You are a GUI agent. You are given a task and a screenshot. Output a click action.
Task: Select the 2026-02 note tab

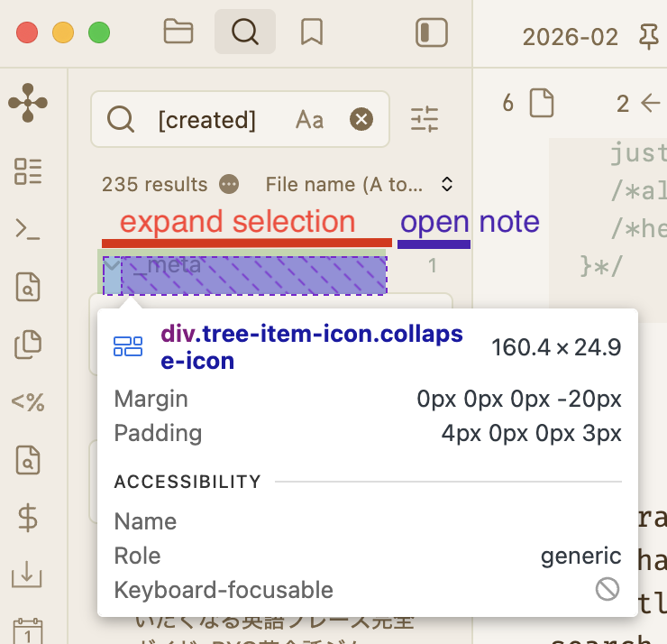tap(571, 37)
